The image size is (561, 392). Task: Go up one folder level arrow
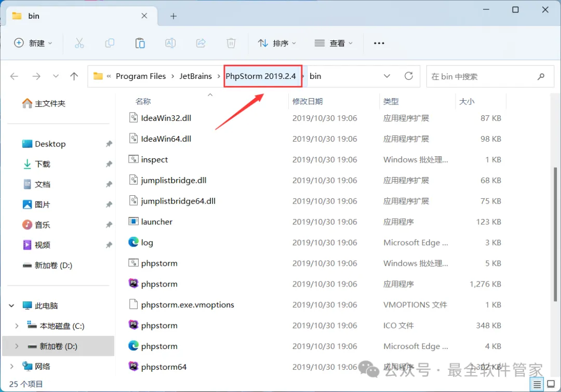[74, 76]
